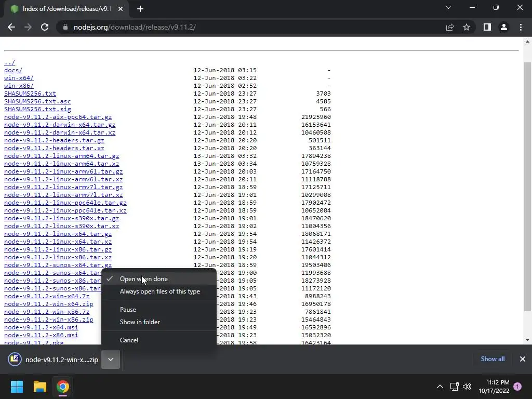
Task: Toggle Open when done option
Action: [x=159, y=279]
